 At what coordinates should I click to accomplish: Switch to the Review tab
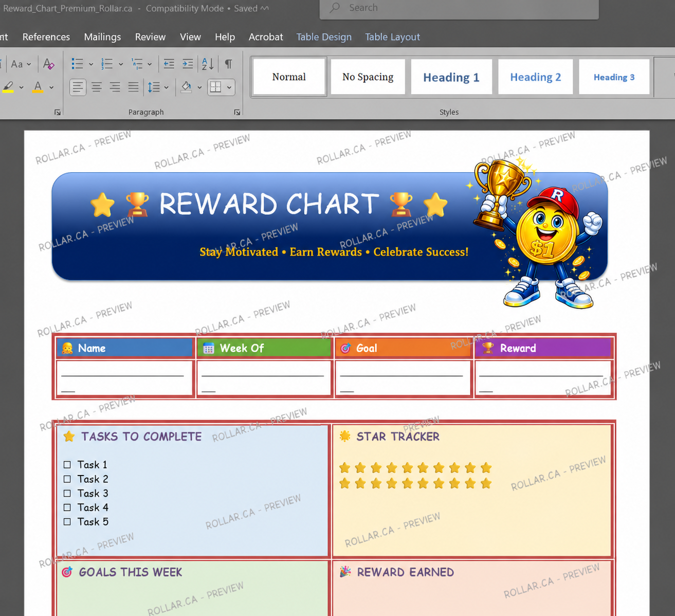point(150,37)
